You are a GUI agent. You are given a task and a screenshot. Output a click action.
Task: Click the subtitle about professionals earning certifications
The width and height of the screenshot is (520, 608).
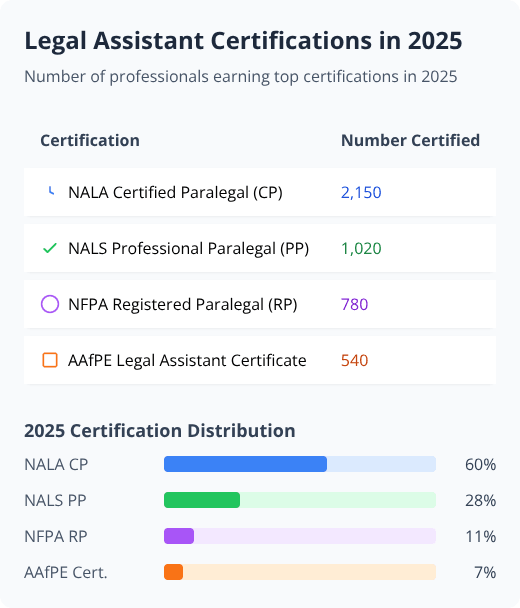[x=241, y=76]
